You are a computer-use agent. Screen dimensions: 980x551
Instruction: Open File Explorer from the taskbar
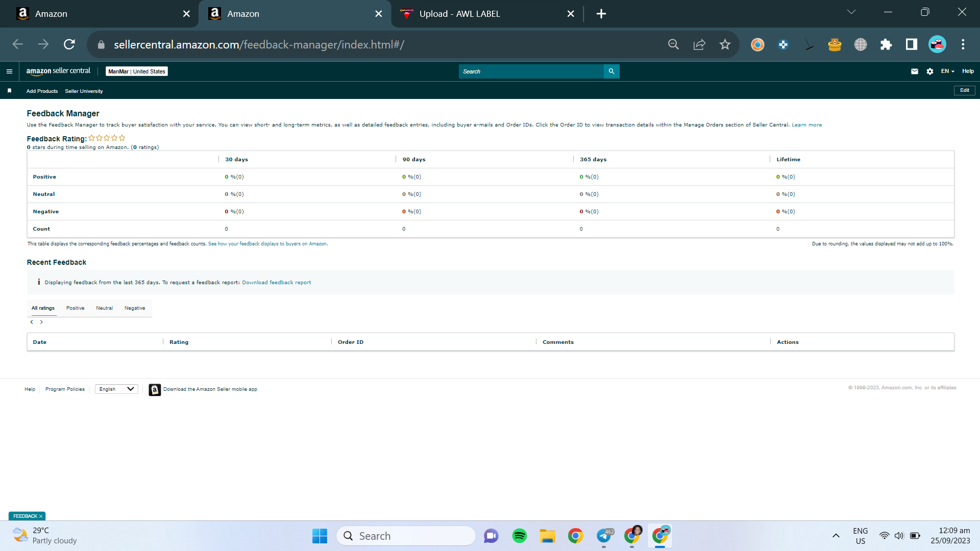[548, 536]
